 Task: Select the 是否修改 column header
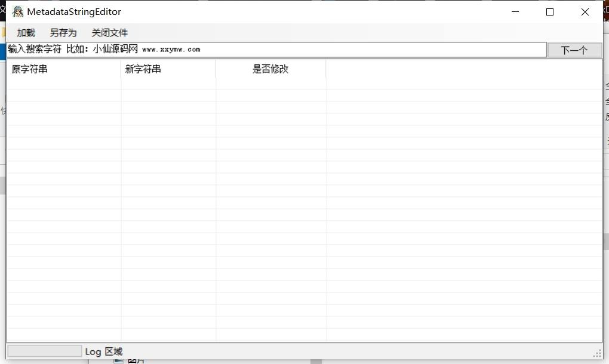270,69
